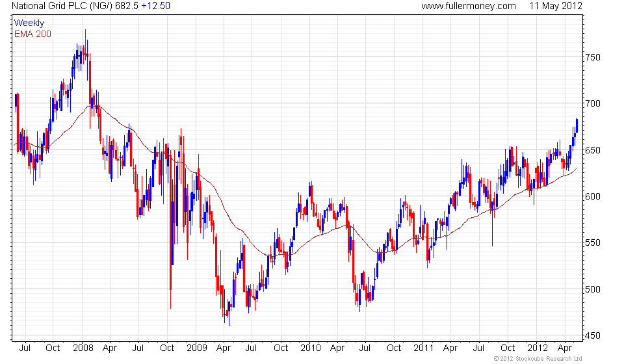Click the '2009' time axis label
The height and width of the screenshot is (364, 637).
pyautogui.click(x=196, y=348)
